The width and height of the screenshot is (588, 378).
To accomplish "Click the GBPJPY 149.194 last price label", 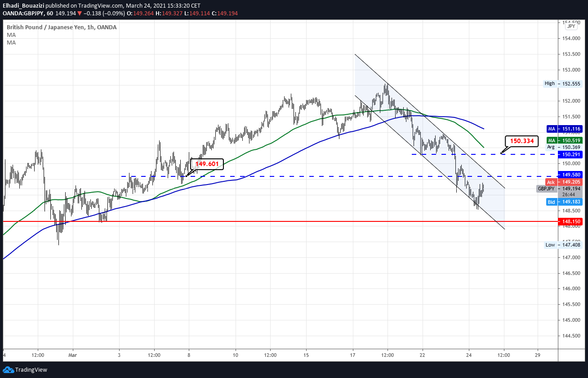I will (x=560, y=189).
